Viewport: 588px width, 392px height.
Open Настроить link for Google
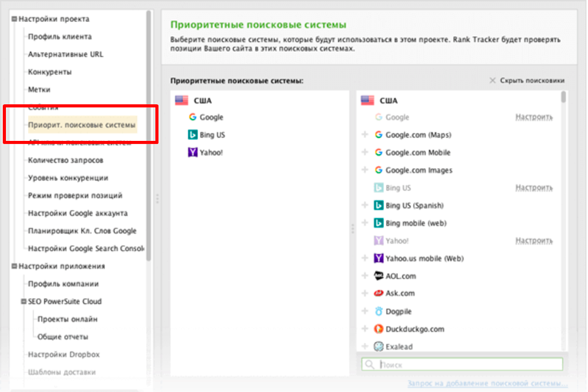point(534,117)
